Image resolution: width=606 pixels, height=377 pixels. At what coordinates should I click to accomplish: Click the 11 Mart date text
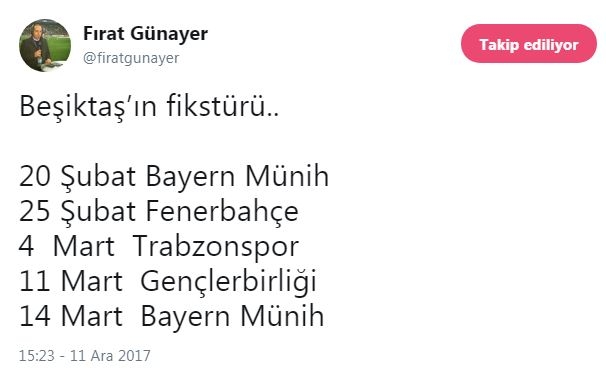coord(71,281)
